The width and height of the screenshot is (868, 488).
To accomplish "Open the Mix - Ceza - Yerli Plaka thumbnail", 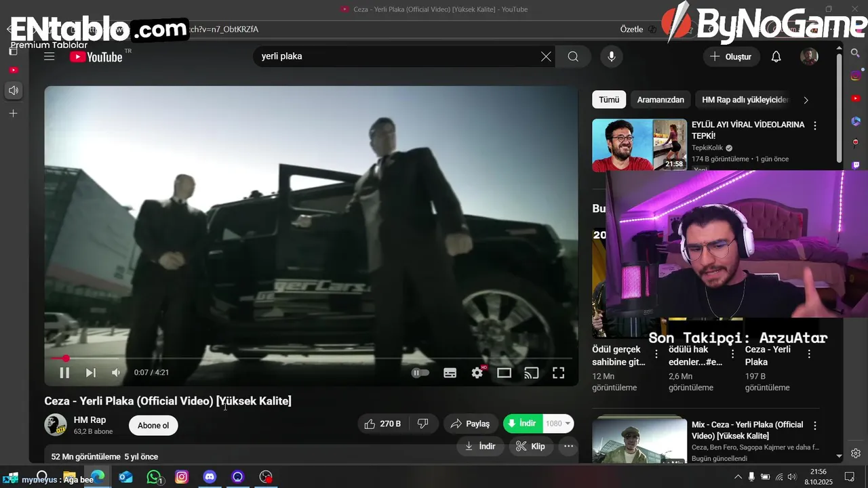I will pyautogui.click(x=639, y=441).
